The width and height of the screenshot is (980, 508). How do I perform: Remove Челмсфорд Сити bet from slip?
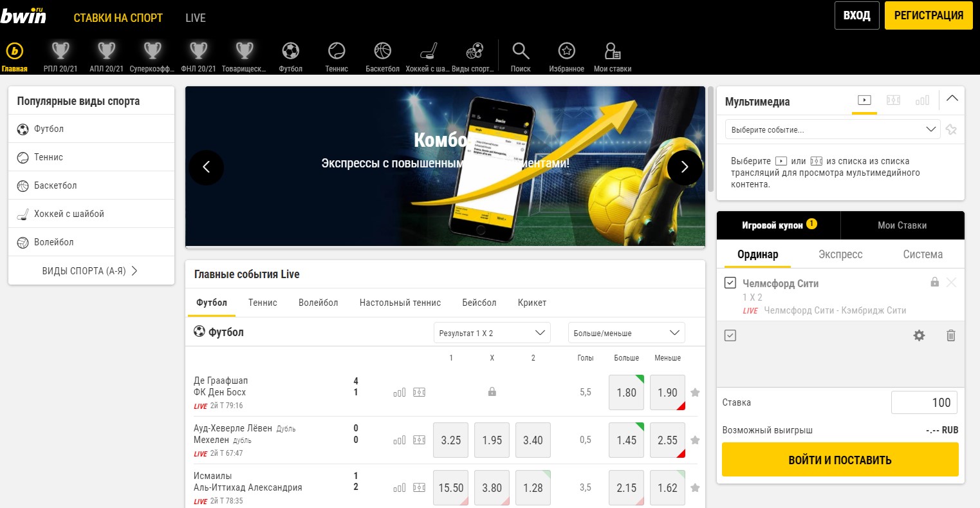click(x=952, y=282)
